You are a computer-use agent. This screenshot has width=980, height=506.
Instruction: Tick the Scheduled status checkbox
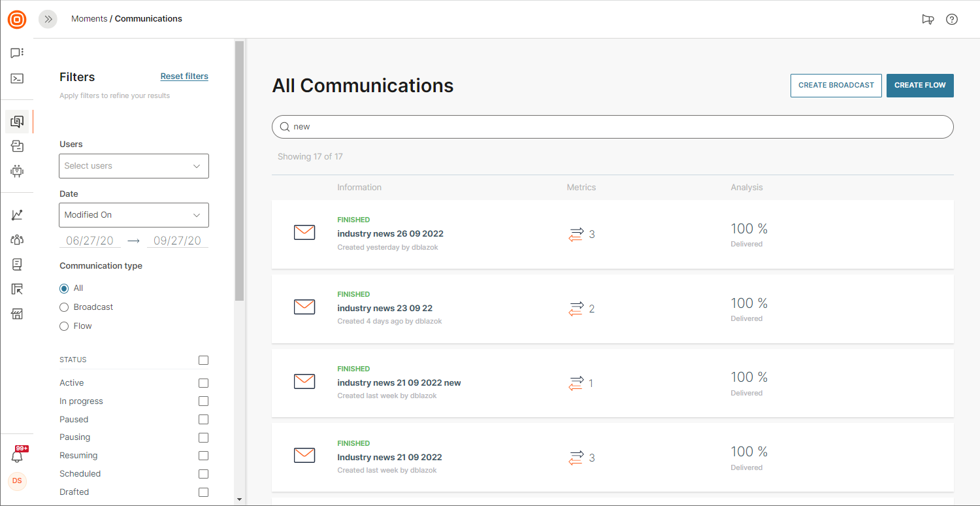tap(203, 474)
